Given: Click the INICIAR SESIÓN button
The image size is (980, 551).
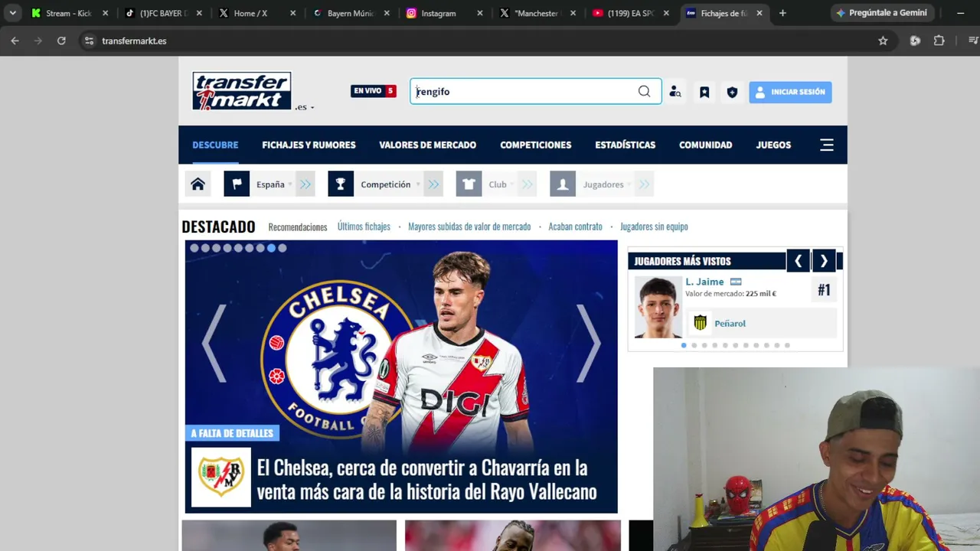Looking at the screenshot, I should (790, 92).
